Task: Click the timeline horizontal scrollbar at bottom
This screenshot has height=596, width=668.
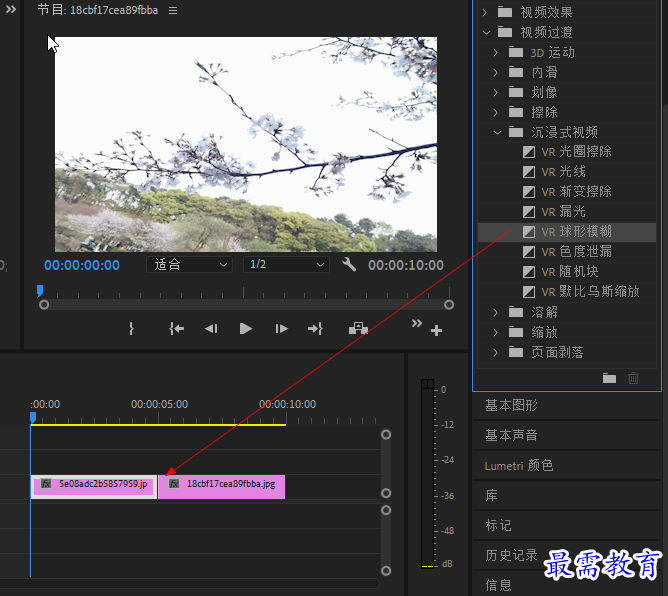Action: pyautogui.click(x=190, y=583)
